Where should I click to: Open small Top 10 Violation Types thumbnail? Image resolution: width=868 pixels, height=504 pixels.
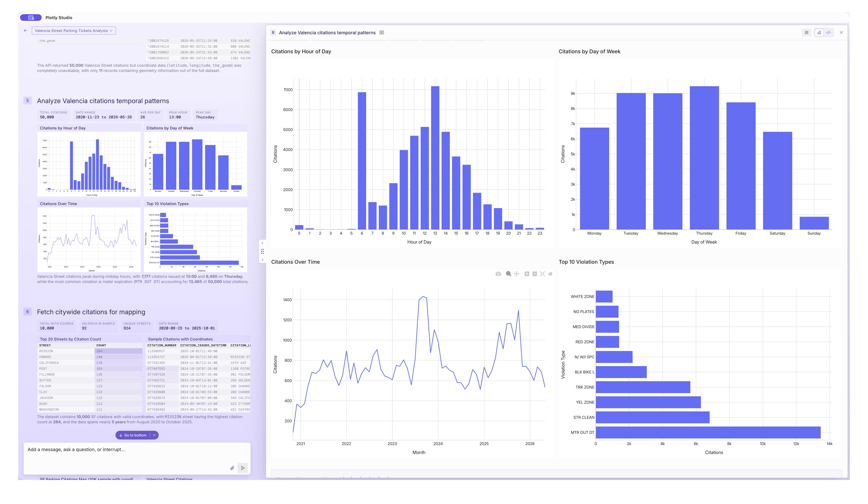point(196,236)
